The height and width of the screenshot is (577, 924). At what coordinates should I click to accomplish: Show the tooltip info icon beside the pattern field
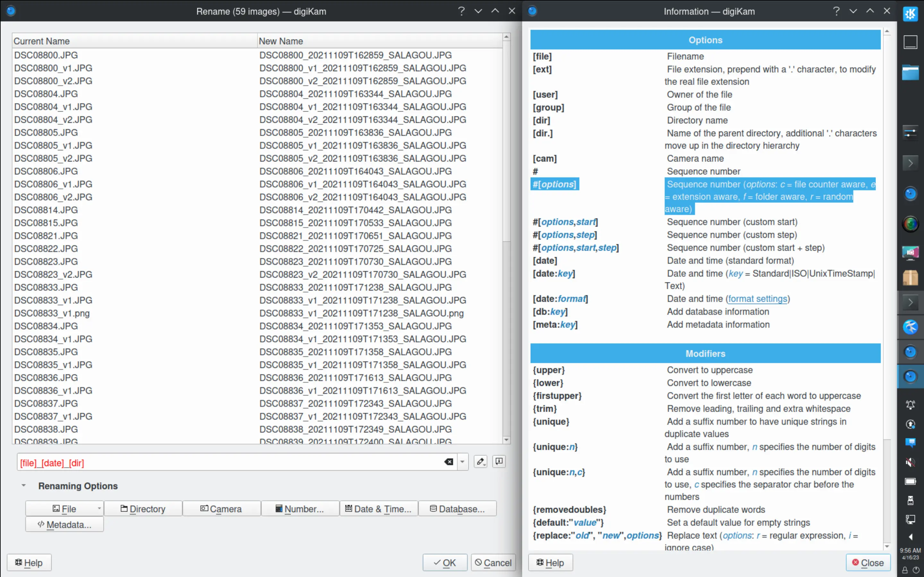(x=499, y=461)
